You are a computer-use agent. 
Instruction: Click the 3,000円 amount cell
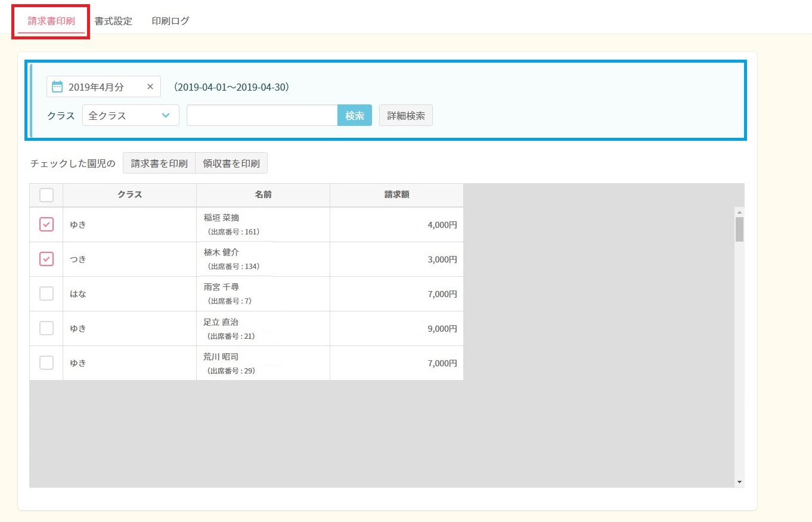(x=397, y=260)
